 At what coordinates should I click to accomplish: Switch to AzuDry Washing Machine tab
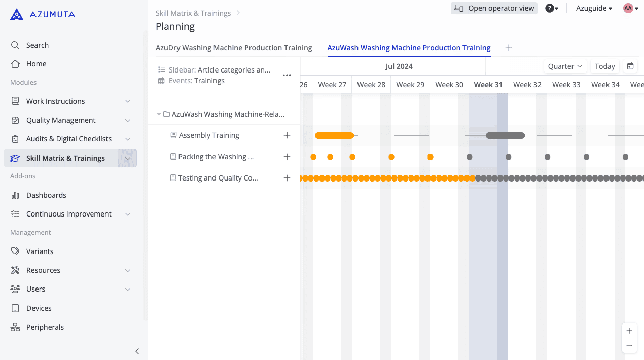coord(234,48)
